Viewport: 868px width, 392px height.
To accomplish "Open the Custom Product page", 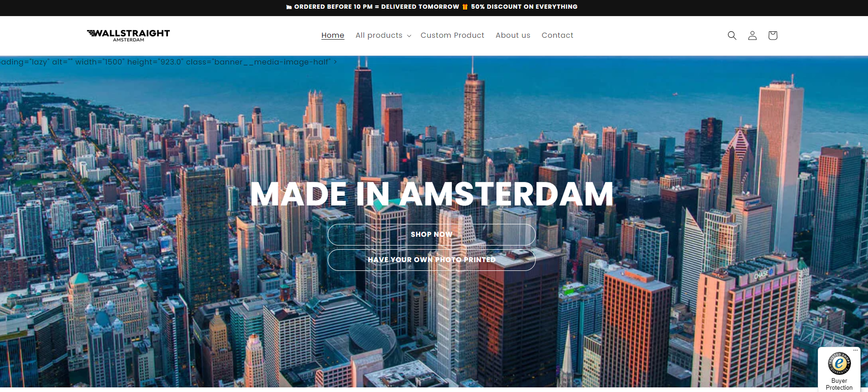I will coord(452,35).
